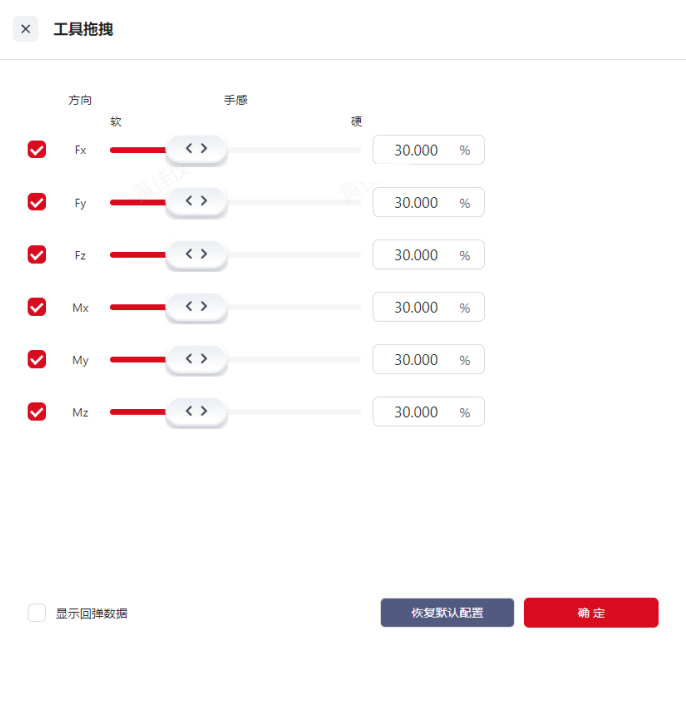Click the My slider handle
Image resolution: width=686 pixels, height=713 pixels.
click(x=196, y=358)
